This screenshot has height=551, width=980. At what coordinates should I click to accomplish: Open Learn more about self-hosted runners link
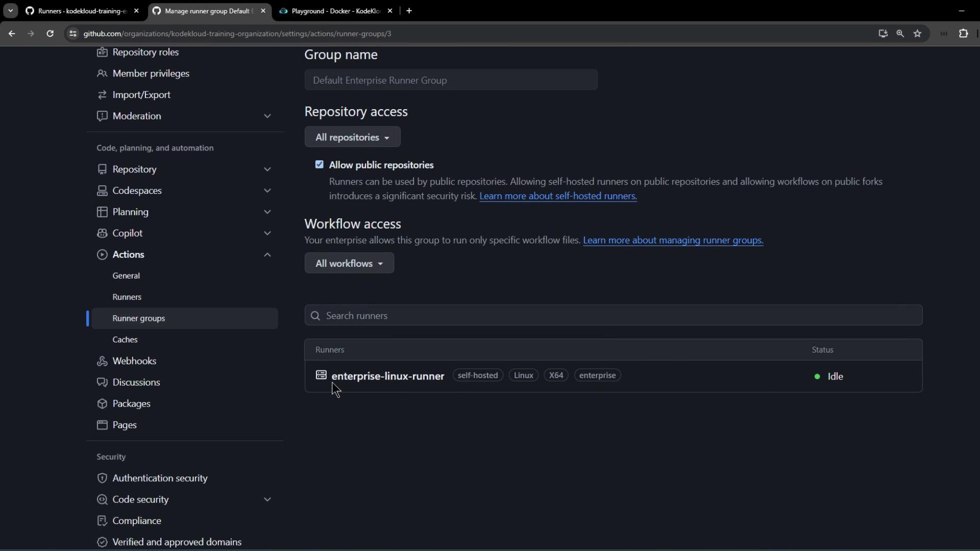pos(558,196)
